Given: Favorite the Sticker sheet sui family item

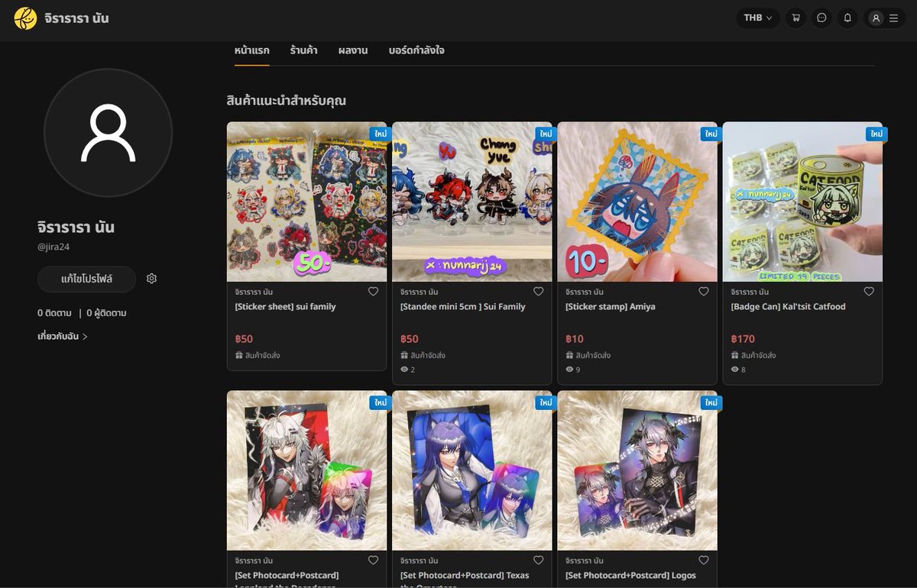Looking at the screenshot, I should coord(373,292).
